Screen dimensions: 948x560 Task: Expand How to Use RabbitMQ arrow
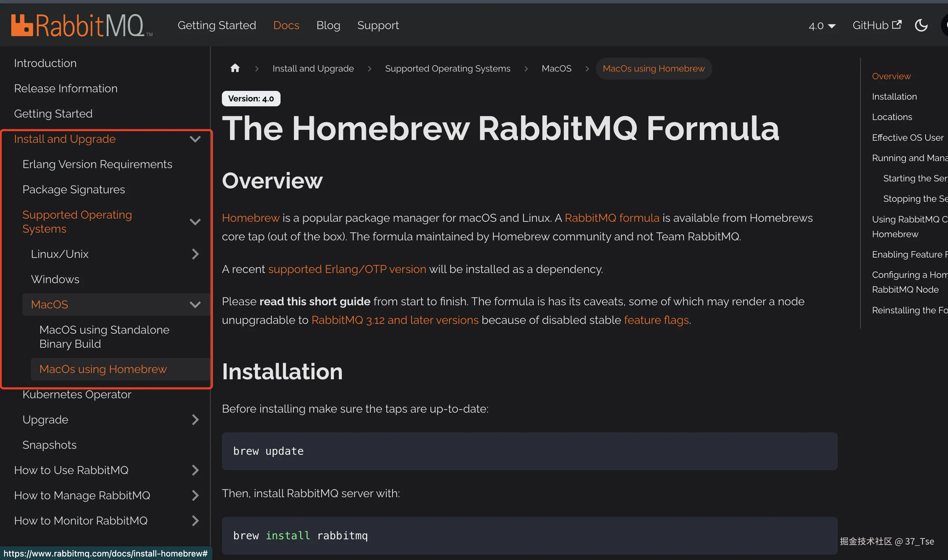tap(195, 470)
